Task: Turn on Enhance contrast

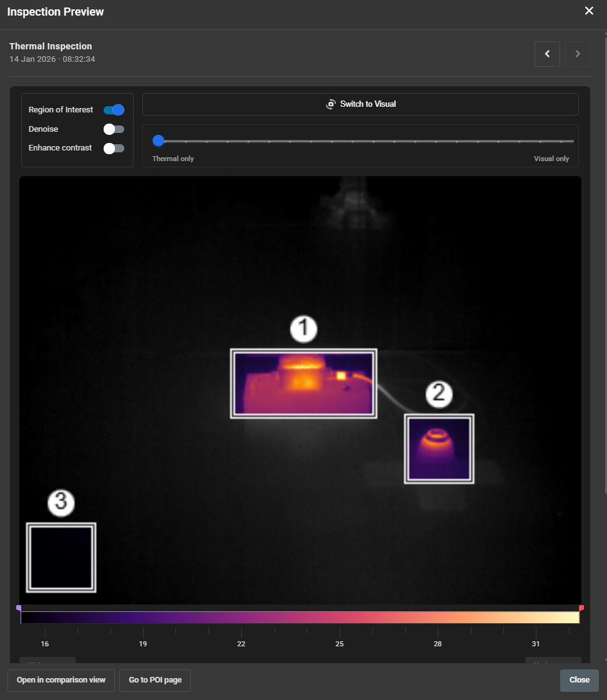Action: (114, 149)
